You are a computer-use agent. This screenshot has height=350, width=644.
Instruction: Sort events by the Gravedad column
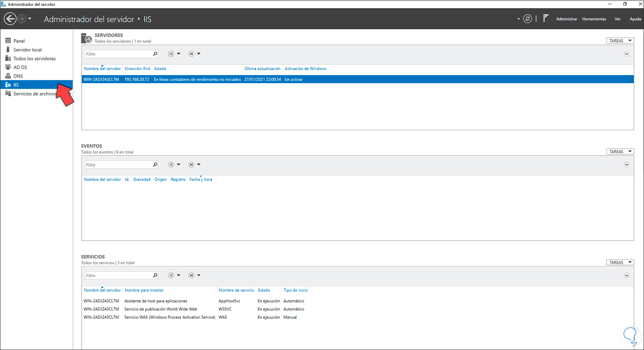tap(142, 179)
